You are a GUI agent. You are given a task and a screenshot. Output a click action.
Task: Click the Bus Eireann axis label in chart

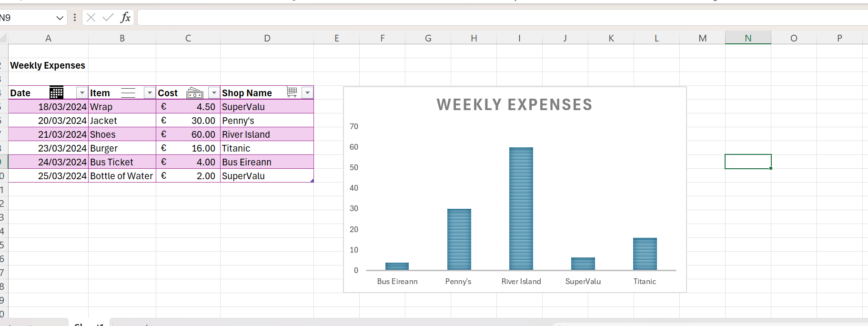pyautogui.click(x=397, y=282)
